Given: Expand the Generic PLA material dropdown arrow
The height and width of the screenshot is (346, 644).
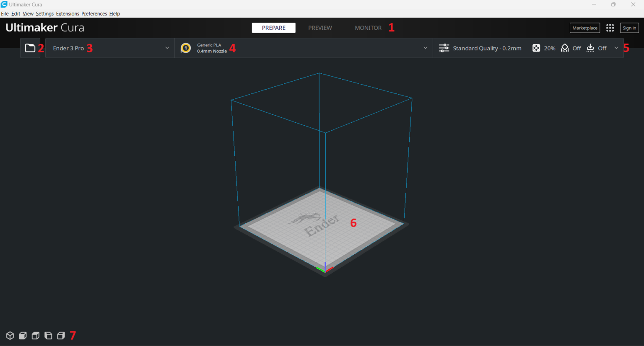Looking at the screenshot, I should 425,48.
